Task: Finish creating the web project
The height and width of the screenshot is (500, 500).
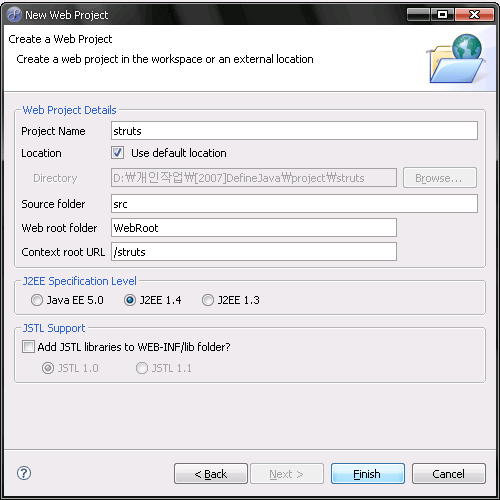Action: 368,473
